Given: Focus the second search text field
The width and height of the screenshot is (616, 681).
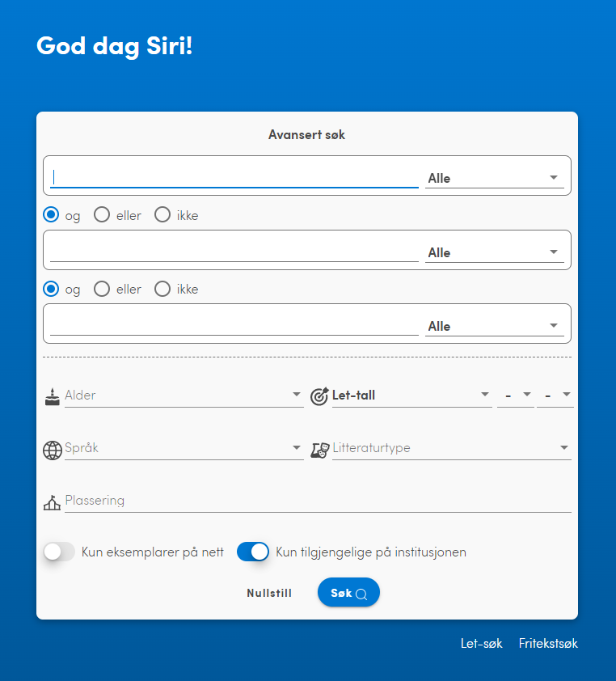Looking at the screenshot, I should [x=234, y=252].
